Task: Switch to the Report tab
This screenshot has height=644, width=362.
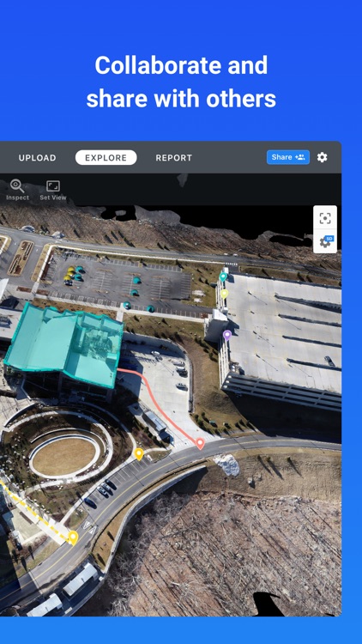Action: (173, 158)
